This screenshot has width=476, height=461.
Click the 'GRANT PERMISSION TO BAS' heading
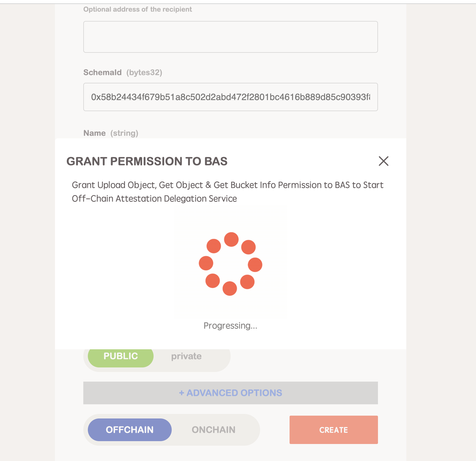pos(147,161)
